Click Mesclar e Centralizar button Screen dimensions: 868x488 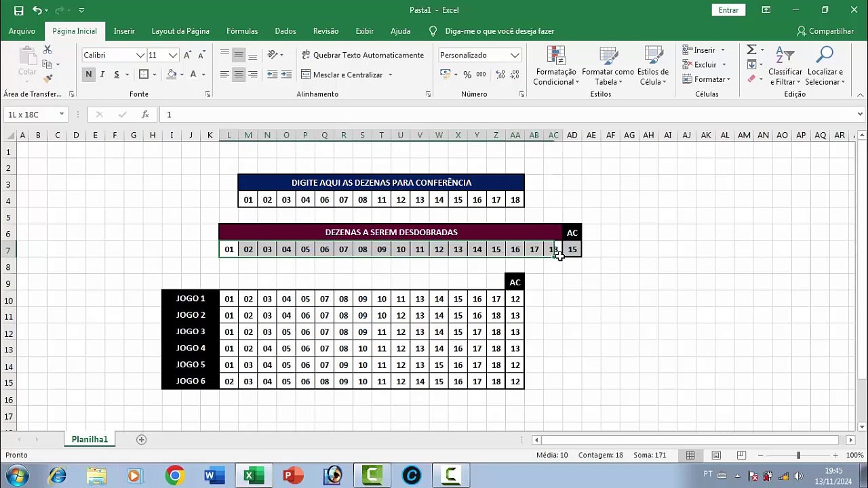(x=342, y=75)
